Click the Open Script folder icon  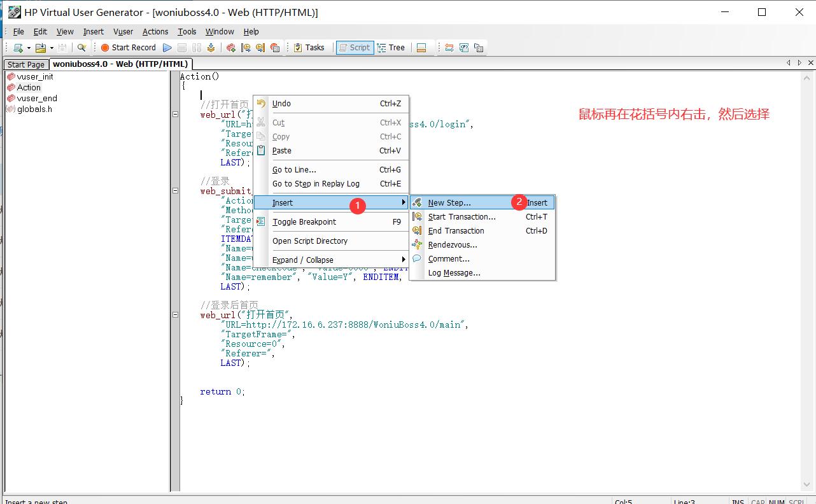point(41,48)
